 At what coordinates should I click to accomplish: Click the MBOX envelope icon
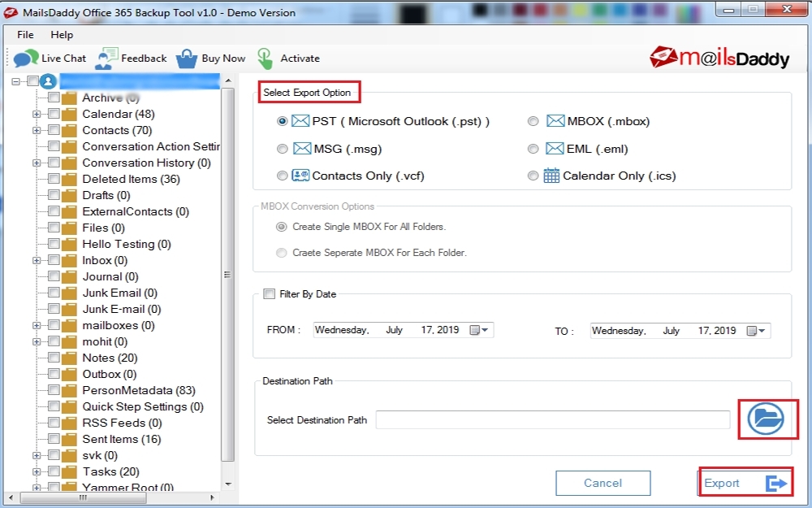coord(555,121)
